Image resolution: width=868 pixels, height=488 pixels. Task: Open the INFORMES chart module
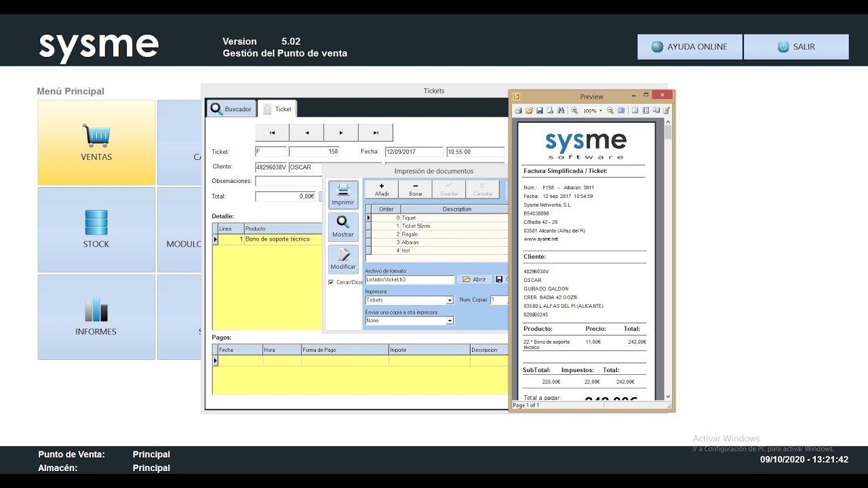(96, 317)
